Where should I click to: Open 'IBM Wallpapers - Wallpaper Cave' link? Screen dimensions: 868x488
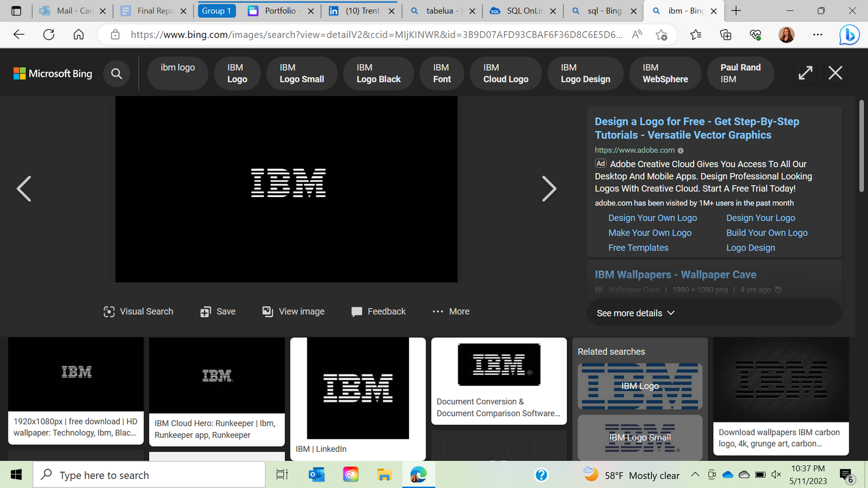pyautogui.click(x=675, y=274)
